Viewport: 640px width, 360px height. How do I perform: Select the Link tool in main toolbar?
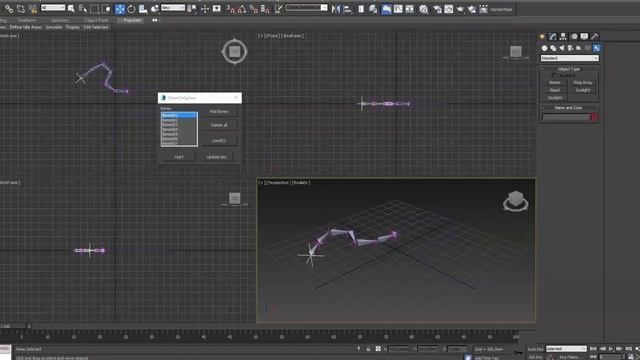(x=9, y=9)
